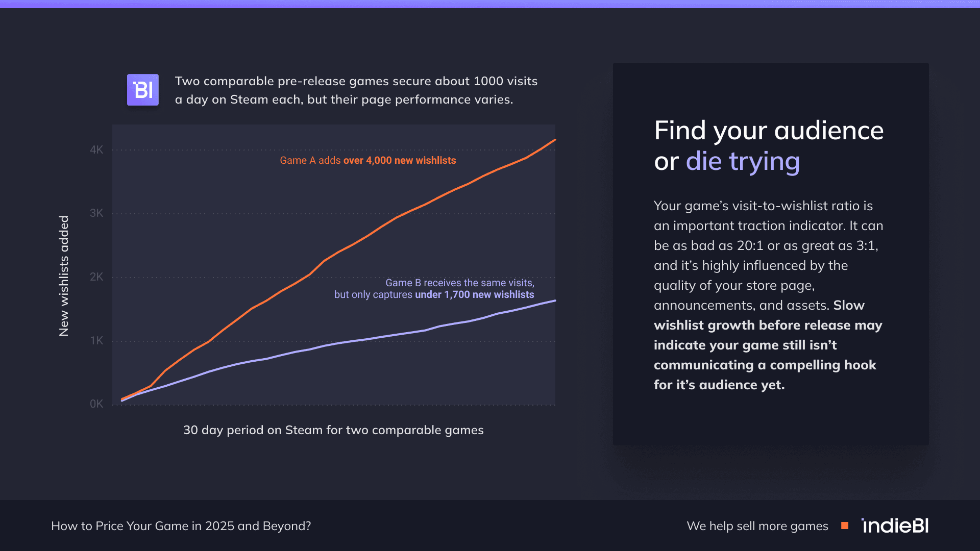Click 'How to Price Your Game' footer text
This screenshot has width=980, height=551.
coord(181,526)
